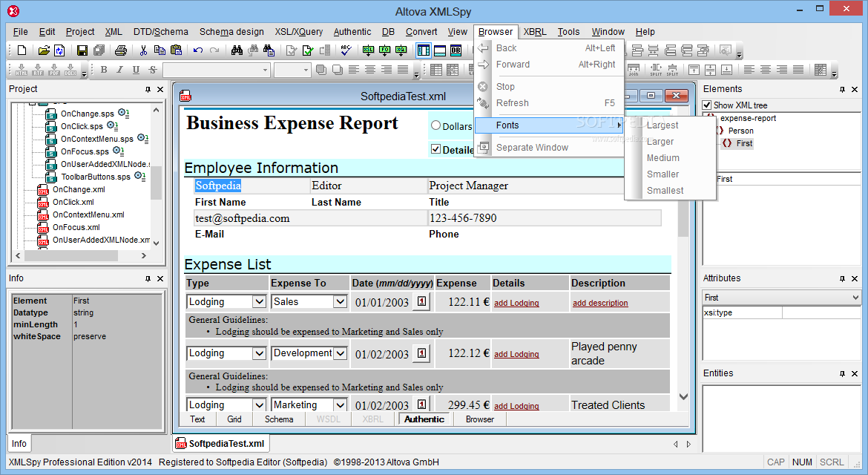Click add Lodging link for 122.11 expense
This screenshot has height=475, width=868.
click(x=516, y=303)
